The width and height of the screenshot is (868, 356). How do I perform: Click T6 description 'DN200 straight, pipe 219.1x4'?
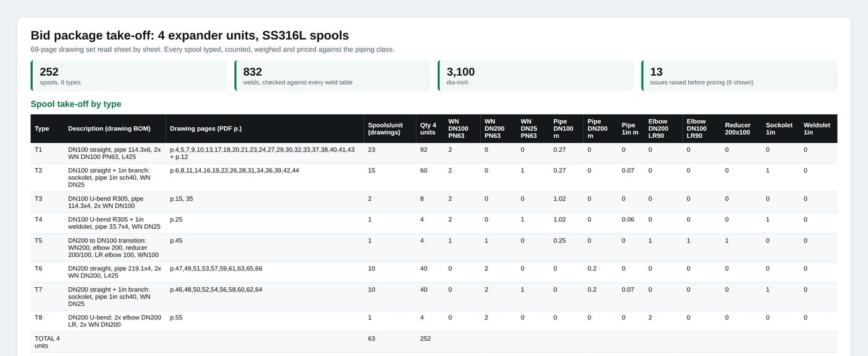tap(115, 272)
